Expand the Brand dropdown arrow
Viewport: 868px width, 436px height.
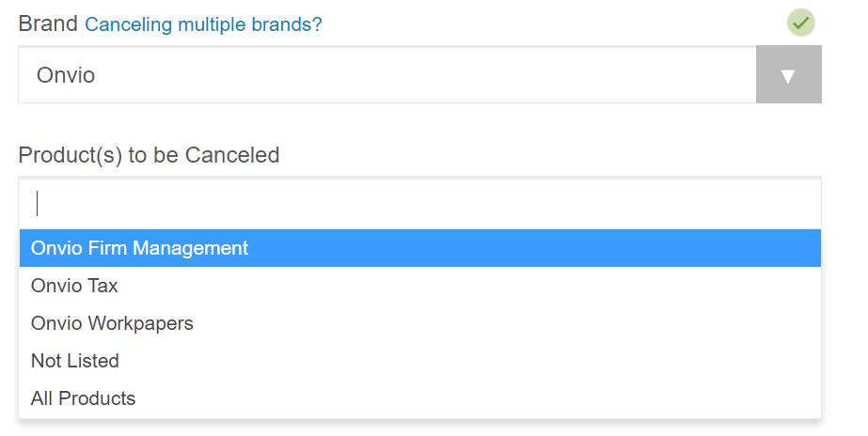788,75
